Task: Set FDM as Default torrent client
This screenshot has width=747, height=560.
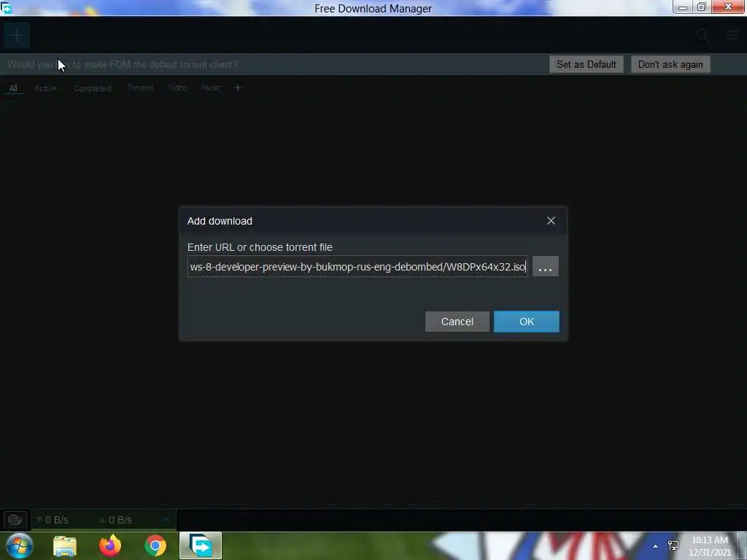Action: [x=586, y=64]
